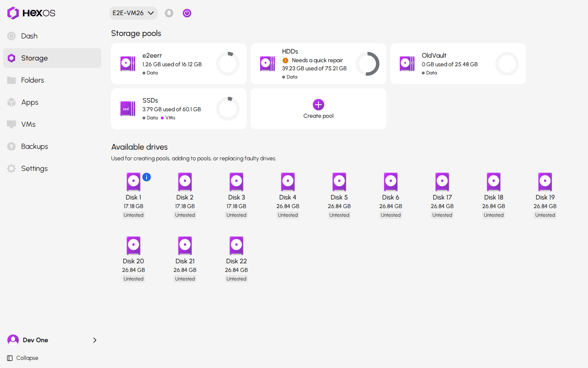The image size is (588, 368).
Task: Click the SSDs pool drive icon
Action: pyautogui.click(x=128, y=109)
